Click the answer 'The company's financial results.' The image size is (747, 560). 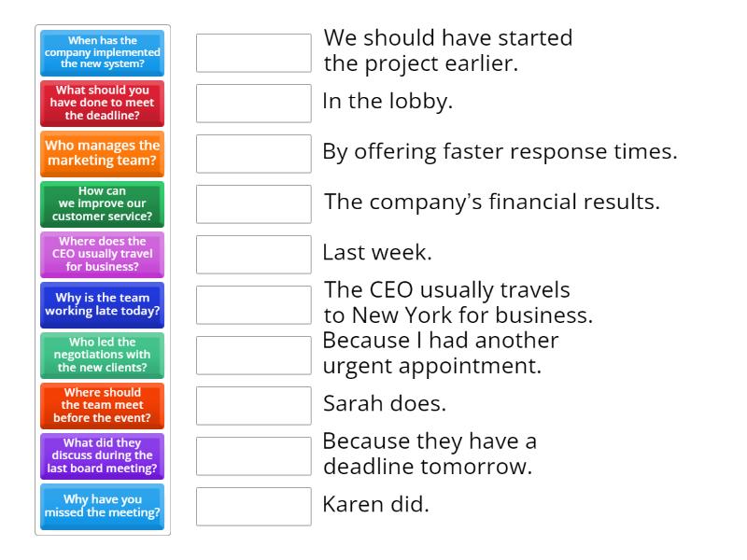pos(490,200)
